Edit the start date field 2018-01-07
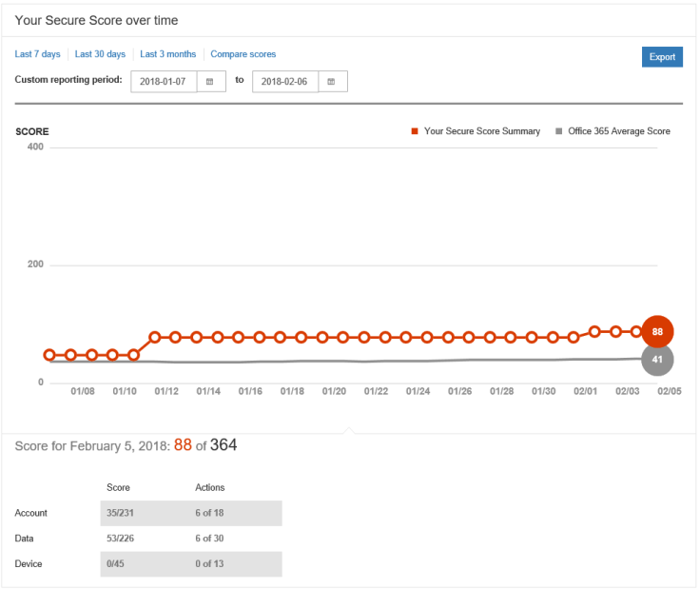 (163, 82)
